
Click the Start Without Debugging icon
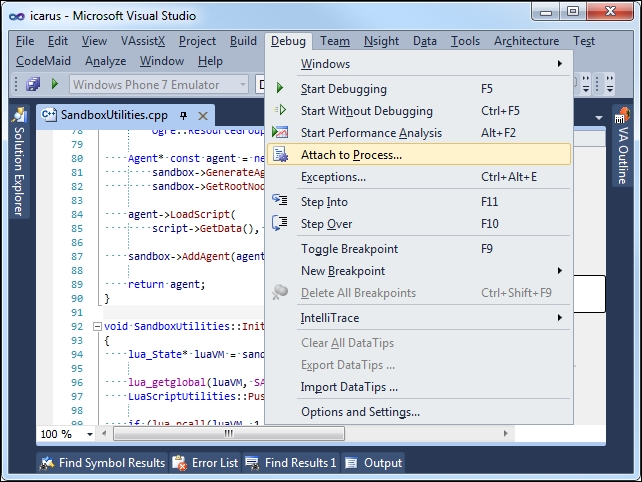tap(280, 110)
